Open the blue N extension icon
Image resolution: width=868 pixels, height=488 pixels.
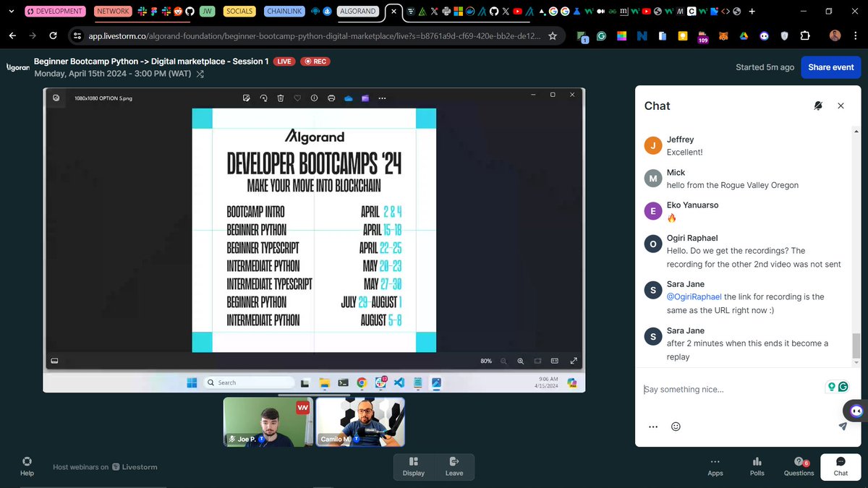click(642, 36)
